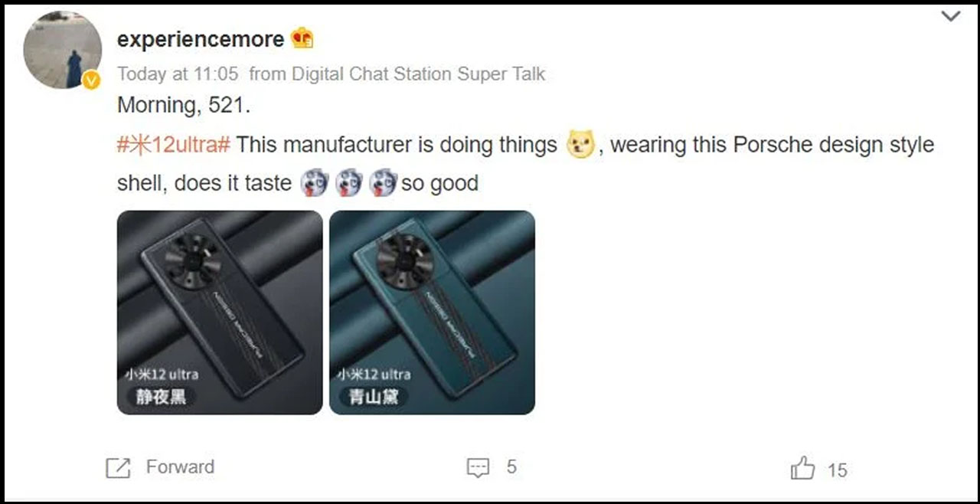Click the comment count 5
Viewport: 980px width, 504px height.
click(511, 467)
